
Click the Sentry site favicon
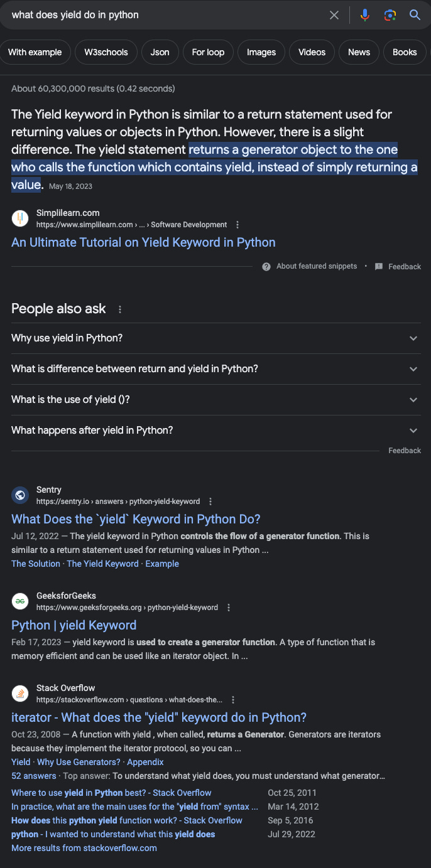point(19,495)
